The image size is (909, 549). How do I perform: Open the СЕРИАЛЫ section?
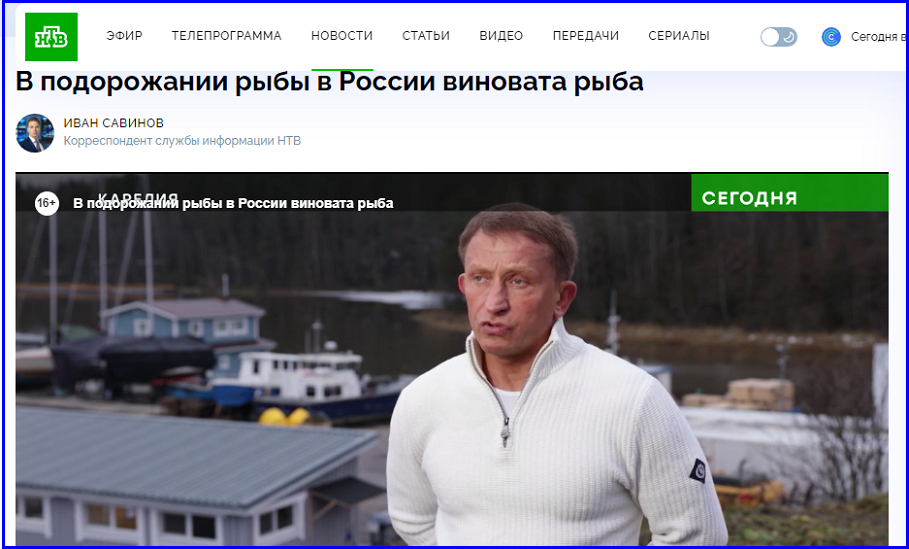[679, 36]
